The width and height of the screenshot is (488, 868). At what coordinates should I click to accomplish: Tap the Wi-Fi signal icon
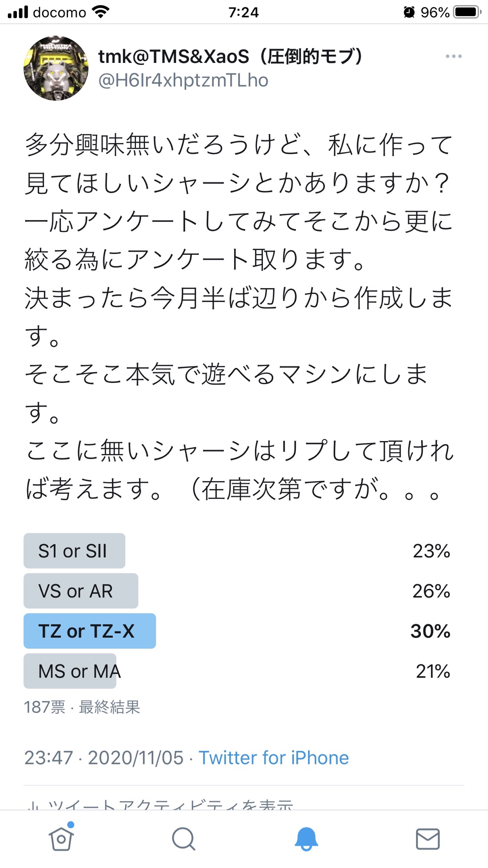click(101, 12)
